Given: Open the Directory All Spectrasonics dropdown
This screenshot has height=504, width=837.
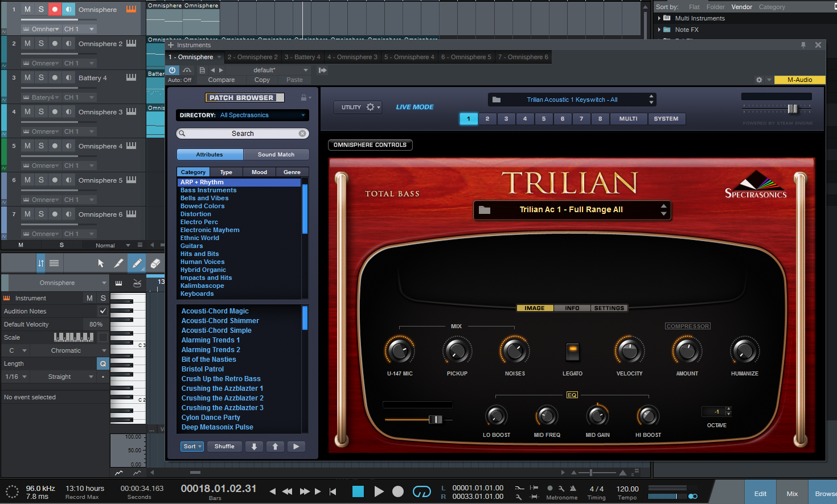Looking at the screenshot, I should (x=243, y=115).
